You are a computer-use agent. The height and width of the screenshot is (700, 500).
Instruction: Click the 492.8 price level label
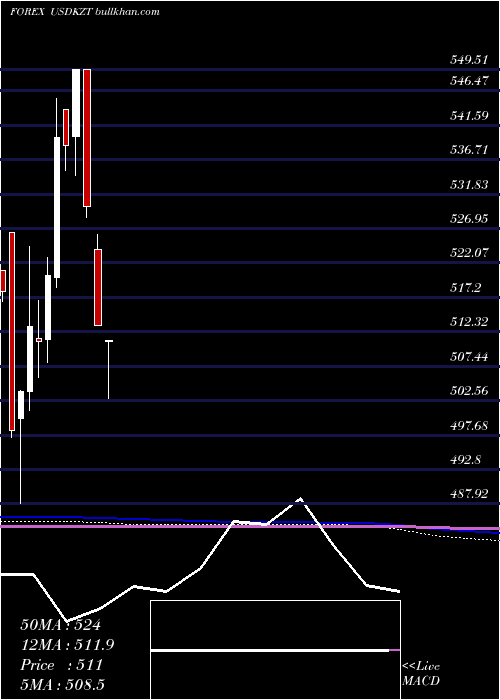[465, 459]
